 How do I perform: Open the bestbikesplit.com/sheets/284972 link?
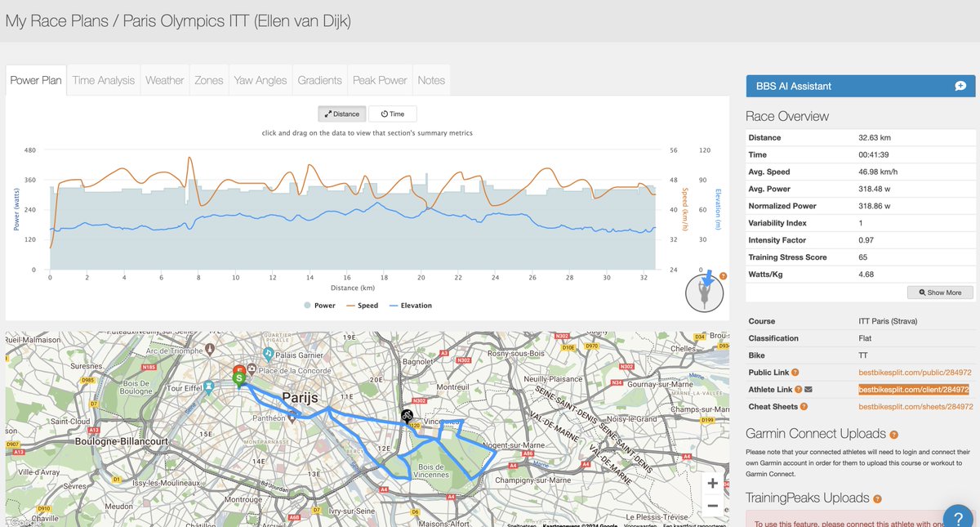pos(915,406)
